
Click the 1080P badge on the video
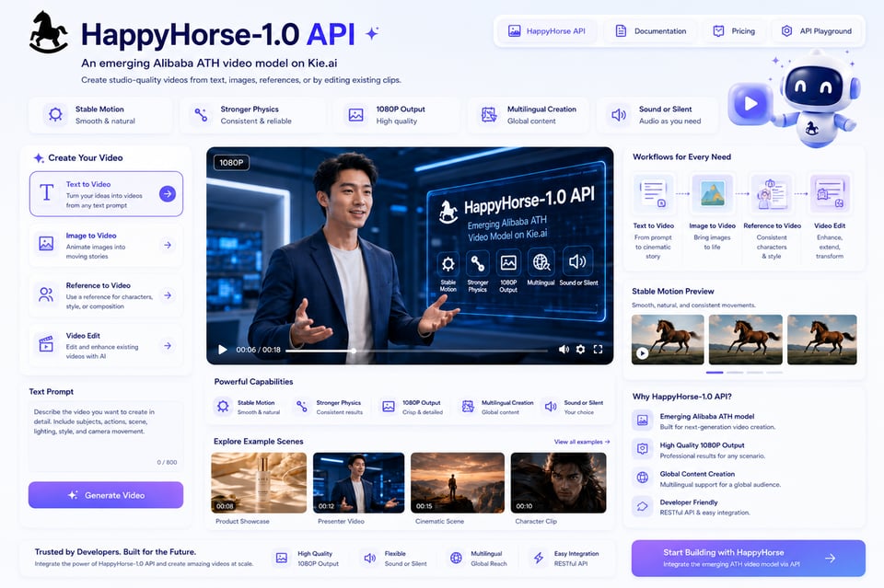[x=231, y=162]
